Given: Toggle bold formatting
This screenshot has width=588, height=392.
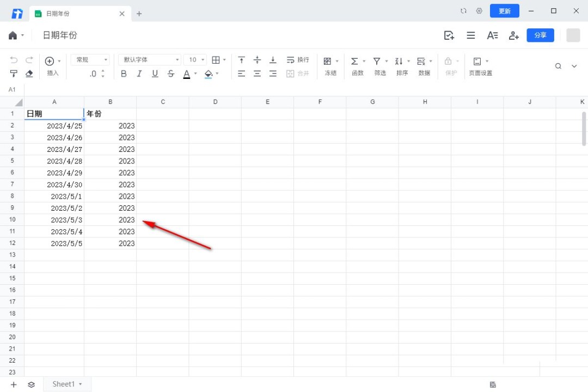Looking at the screenshot, I should click(124, 73).
